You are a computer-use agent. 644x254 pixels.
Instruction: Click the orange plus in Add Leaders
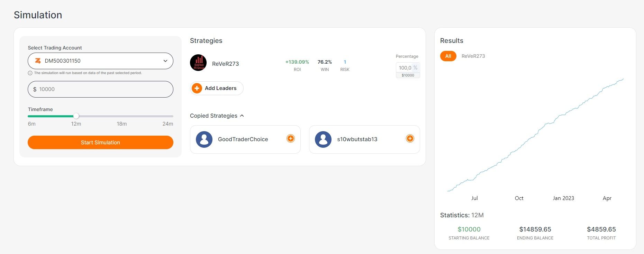click(197, 88)
